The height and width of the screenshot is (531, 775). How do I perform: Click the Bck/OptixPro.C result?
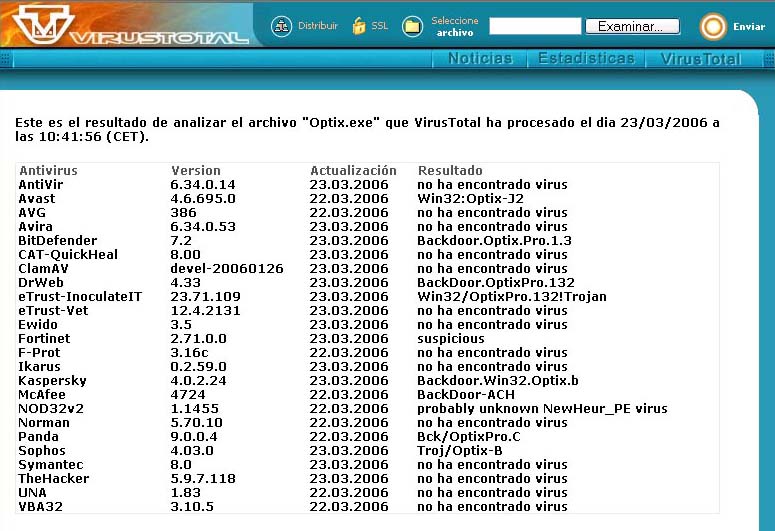pos(469,437)
